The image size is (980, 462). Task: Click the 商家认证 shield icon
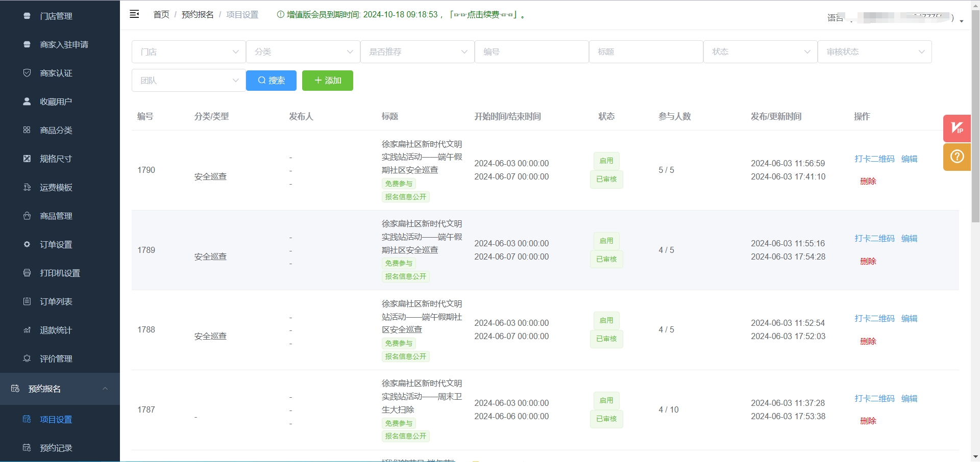[27, 73]
